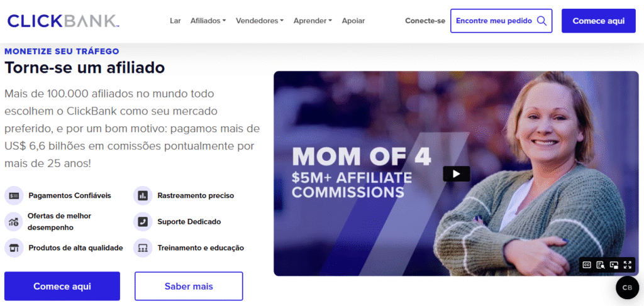Image resolution: width=644 pixels, height=306 pixels.
Task: Toggle closed captions on the video
Action: [x=587, y=265]
